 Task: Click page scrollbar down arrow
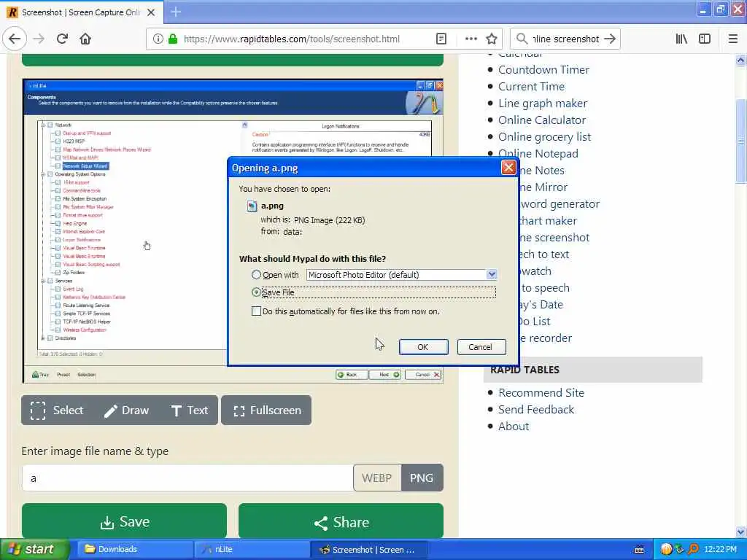[741, 532]
